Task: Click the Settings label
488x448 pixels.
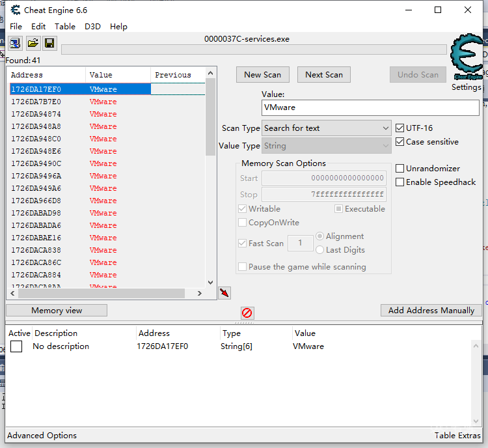Action: (x=467, y=87)
